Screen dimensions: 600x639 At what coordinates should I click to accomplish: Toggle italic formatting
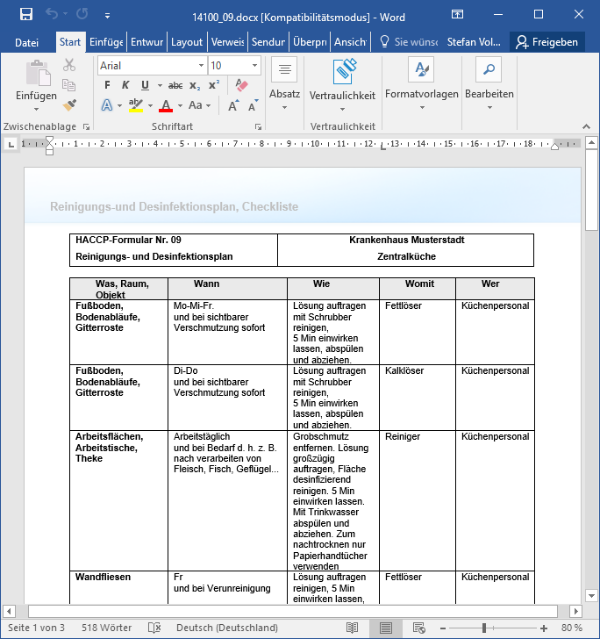pyautogui.click(x=126, y=85)
